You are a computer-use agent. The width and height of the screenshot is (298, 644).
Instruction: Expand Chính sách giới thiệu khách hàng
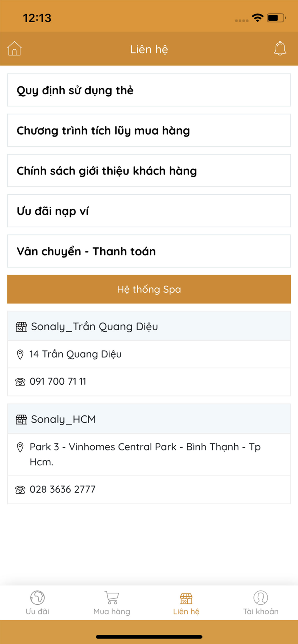coord(149,171)
